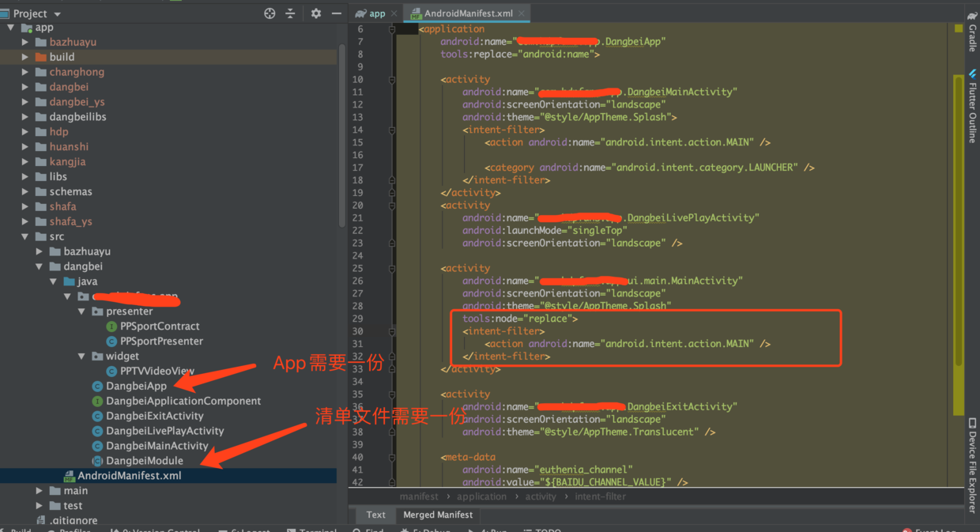
Task: Click the activity breadcrumb
Action: tap(541, 496)
